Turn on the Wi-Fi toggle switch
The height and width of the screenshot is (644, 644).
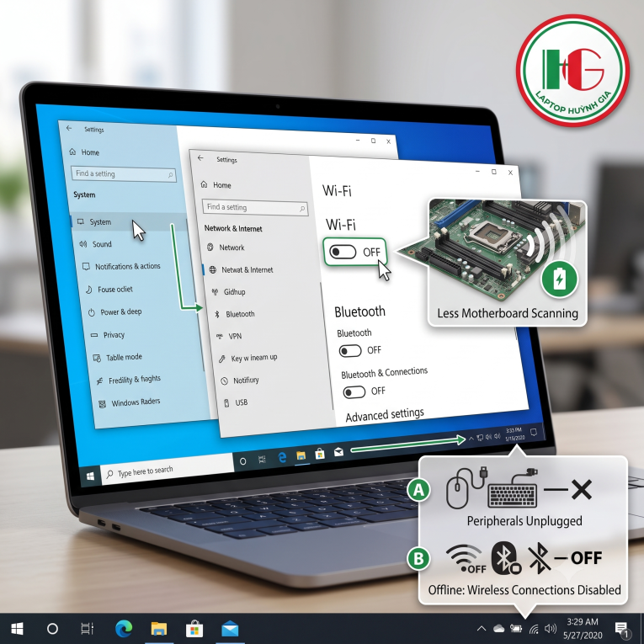tap(343, 252)
